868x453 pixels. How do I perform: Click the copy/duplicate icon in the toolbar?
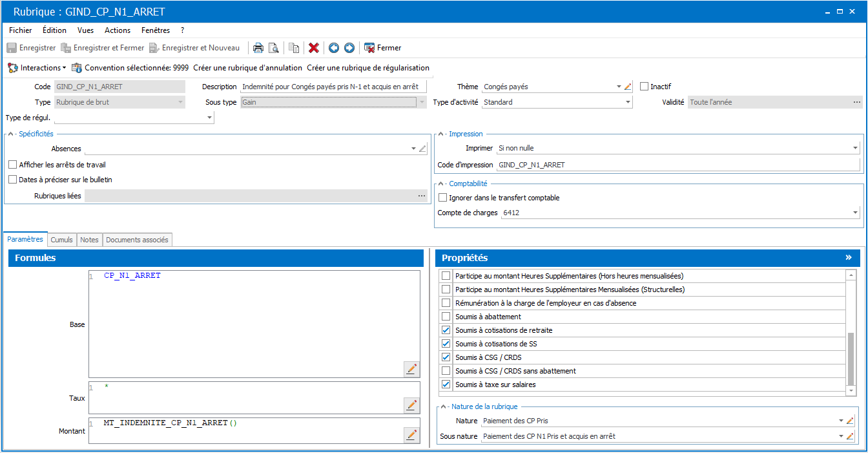pyautogui.click(x=294, y=48)
